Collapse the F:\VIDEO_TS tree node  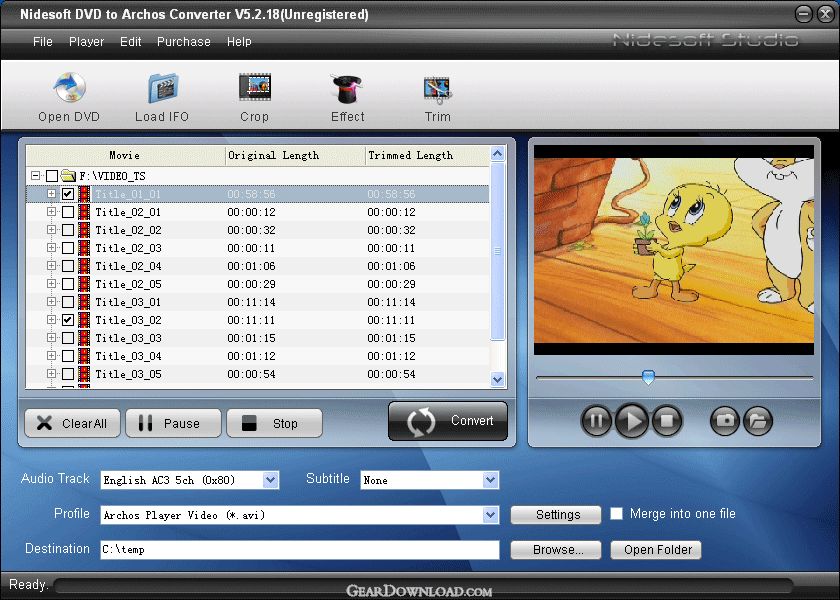[x=35, y=175]
